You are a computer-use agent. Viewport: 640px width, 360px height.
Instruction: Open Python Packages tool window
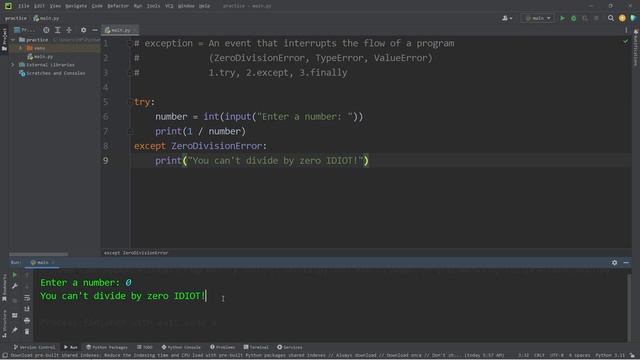coord(107,347)
